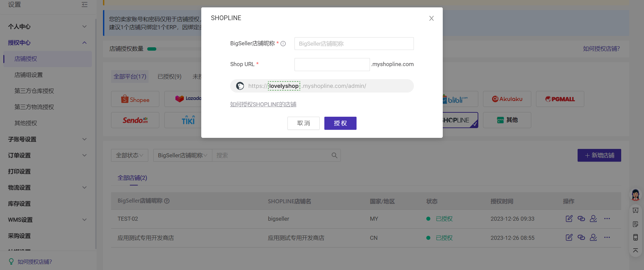Select Lazada platform
Image resolution: width=644 pixels, height=270 pixels.
[x=183, y=99]
